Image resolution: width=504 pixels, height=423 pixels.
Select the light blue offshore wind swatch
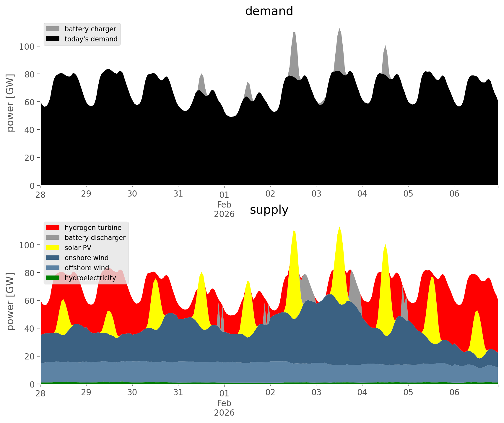pyautogui.click(x=53, y=268)
